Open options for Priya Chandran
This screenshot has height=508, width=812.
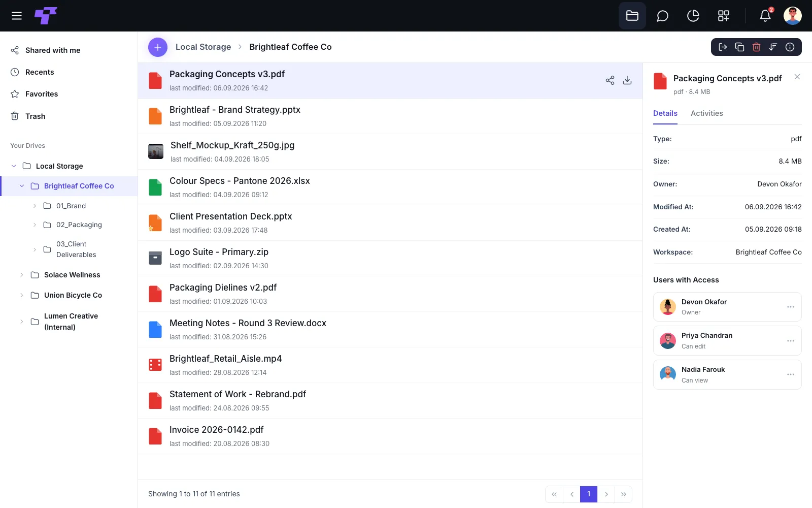pyautogui.click(x=790, y=341)
